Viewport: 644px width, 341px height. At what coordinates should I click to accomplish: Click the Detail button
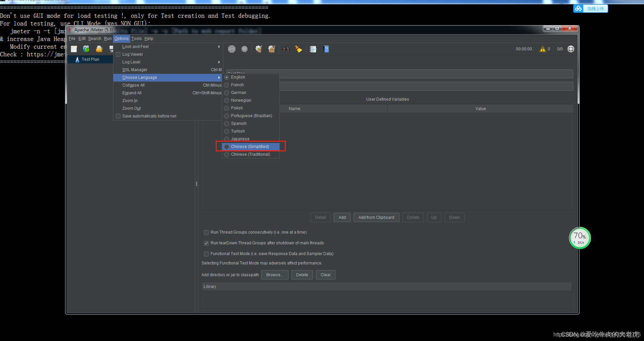(321, 217)
